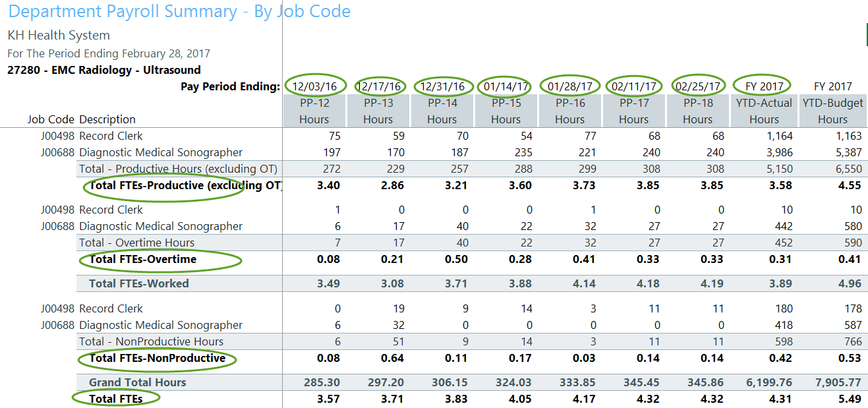Select the 01/28/17 pay period date
This screenshot has height=408, width=868.
click(571, 86)
